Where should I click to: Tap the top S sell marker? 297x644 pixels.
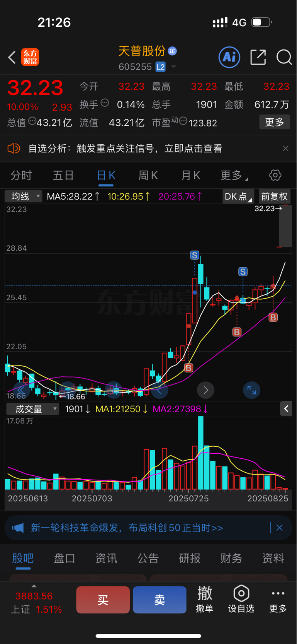click(195, 255)
